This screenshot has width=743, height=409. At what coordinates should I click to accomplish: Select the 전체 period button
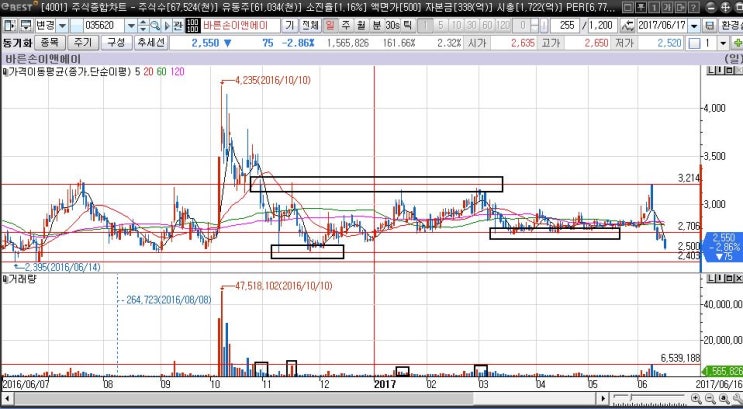coord(310,25)
